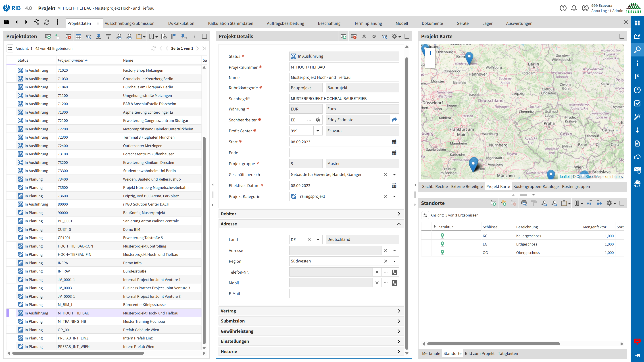Maximize the Projekt Karte panel

(622, 37)
